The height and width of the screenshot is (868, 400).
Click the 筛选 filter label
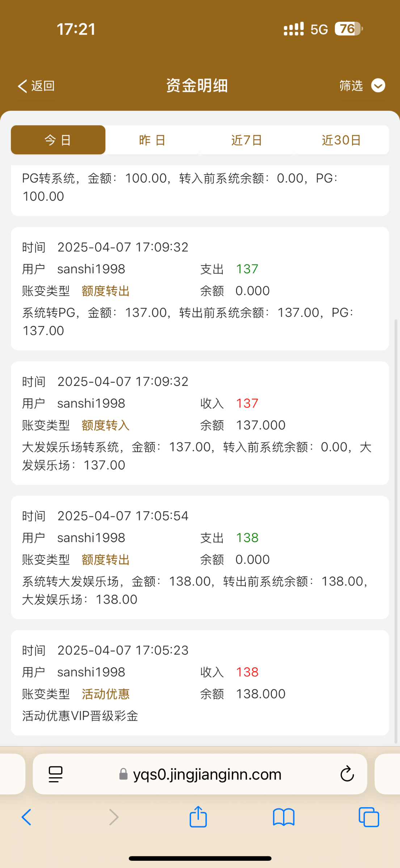click(x=351, y=86)
